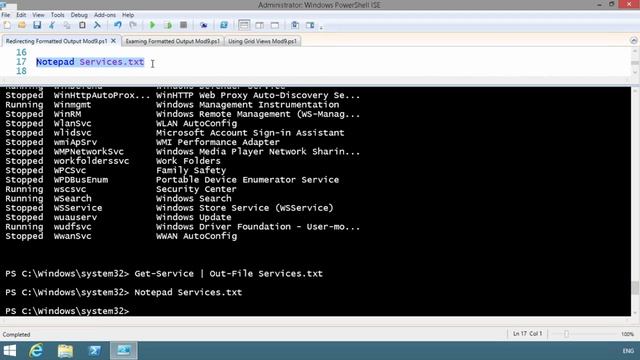
Task: Run the selection with the Run Selection icon
Action: (x=168, y=25)
